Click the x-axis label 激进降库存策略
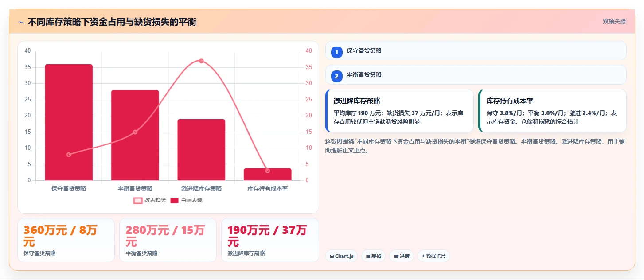This screenshot has width=644, height=280. coord(201,188)
